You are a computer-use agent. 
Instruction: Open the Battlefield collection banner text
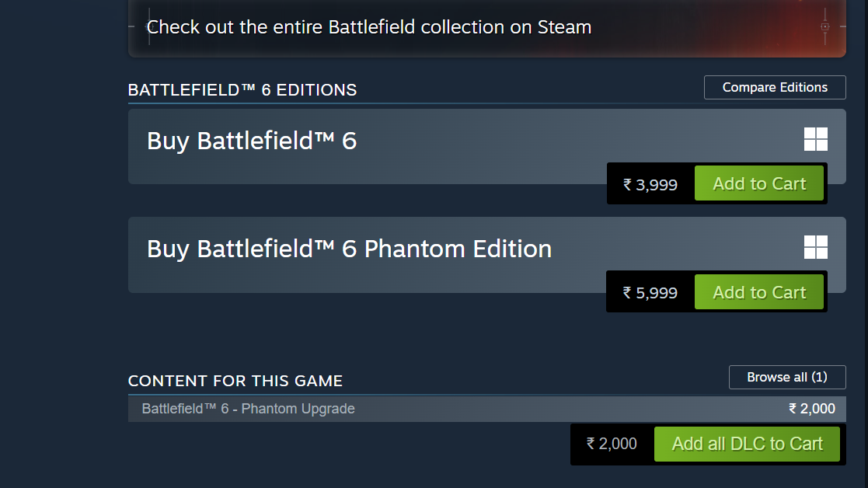(x=369, y=27)
